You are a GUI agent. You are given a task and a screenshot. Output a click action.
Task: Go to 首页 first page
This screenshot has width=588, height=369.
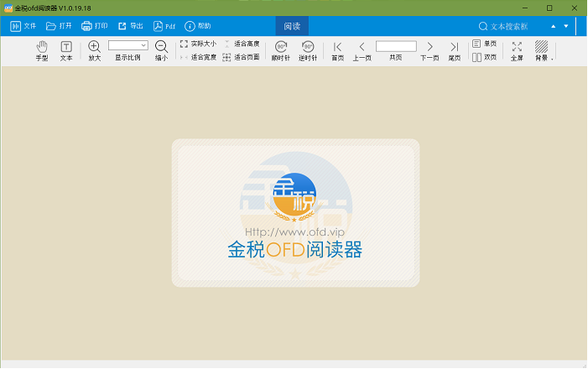pyautogui.click(x=337, y=50)
